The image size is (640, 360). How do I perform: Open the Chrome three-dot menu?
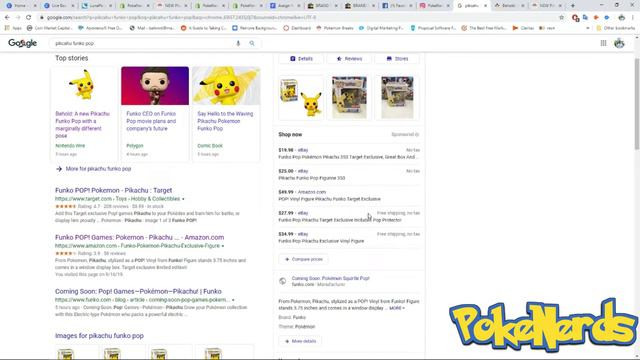click(x=633, y=18)
